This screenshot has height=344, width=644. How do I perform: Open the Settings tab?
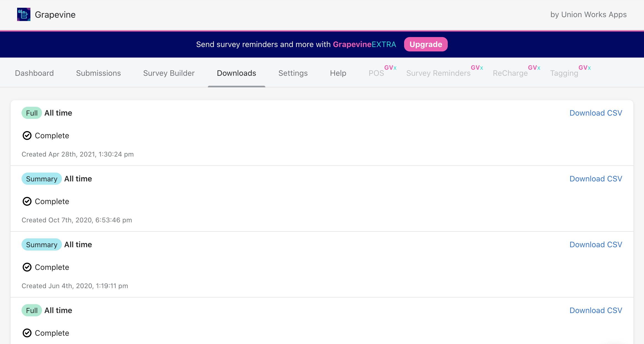pos(293,73)
